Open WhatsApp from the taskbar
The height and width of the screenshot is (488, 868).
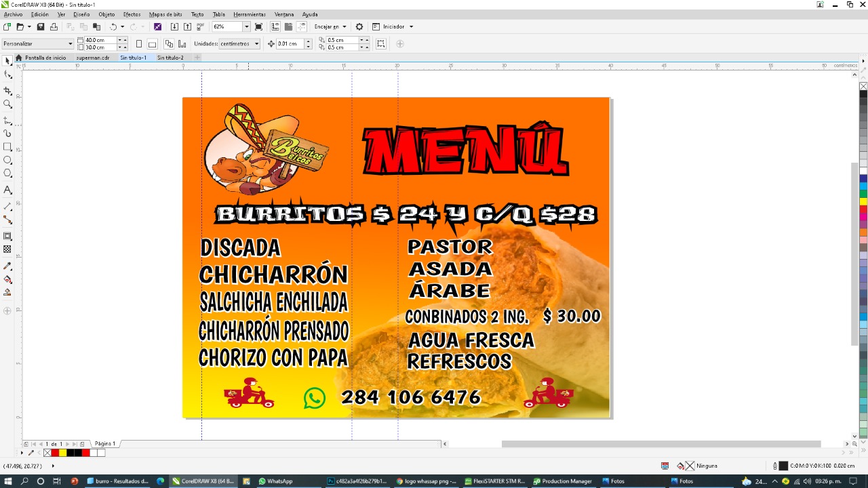tap(275, 481)
